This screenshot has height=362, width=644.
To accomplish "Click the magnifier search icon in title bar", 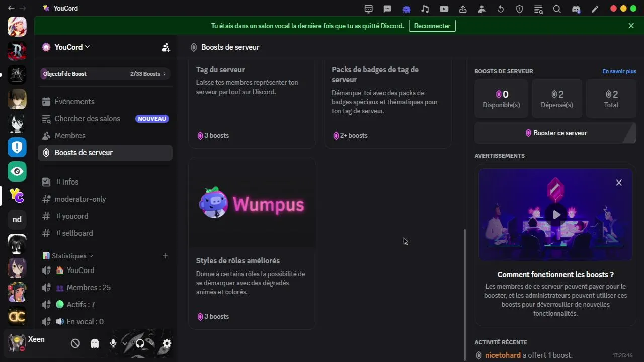I will [557, 9].
